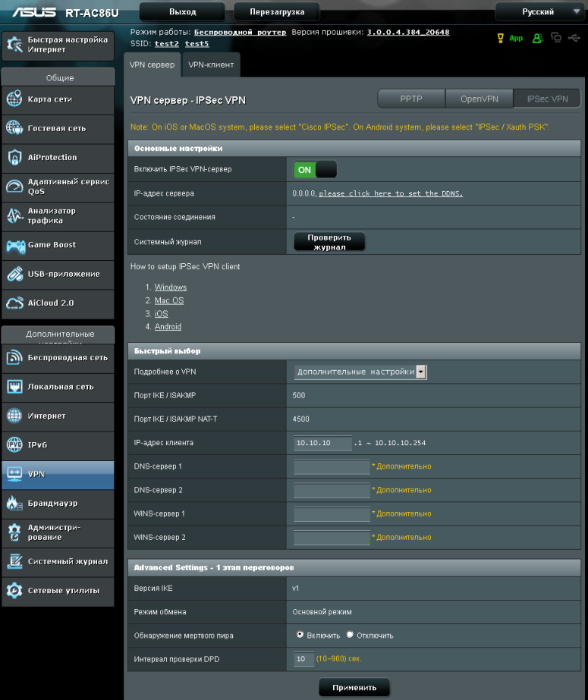Select the PPTP server type tab
Screen dimensions: 588x700
411,99
